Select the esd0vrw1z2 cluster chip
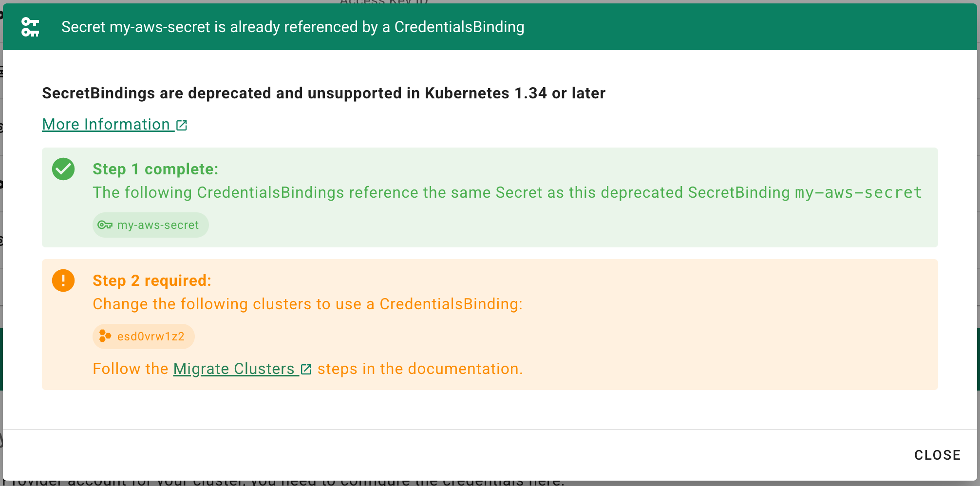Viewport: 980px width, 486px height. (x=144, y=336)
